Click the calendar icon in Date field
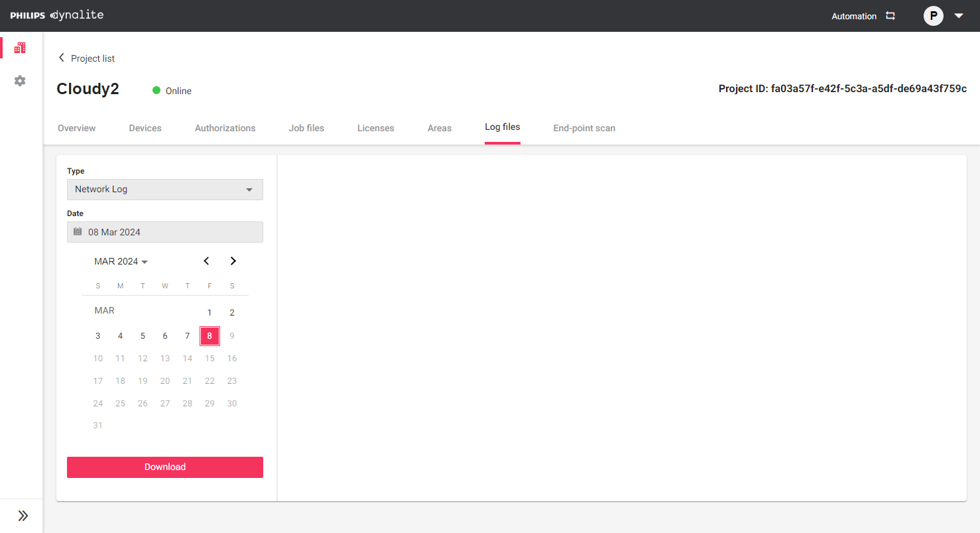Viewport: 980px width, 533px height. point(78,232)
